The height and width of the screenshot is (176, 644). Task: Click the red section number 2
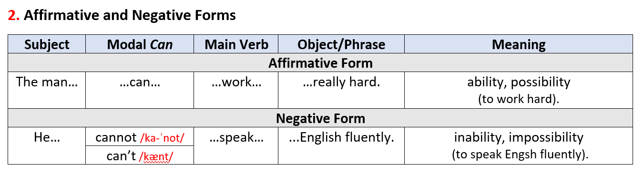tap(13, 15)
